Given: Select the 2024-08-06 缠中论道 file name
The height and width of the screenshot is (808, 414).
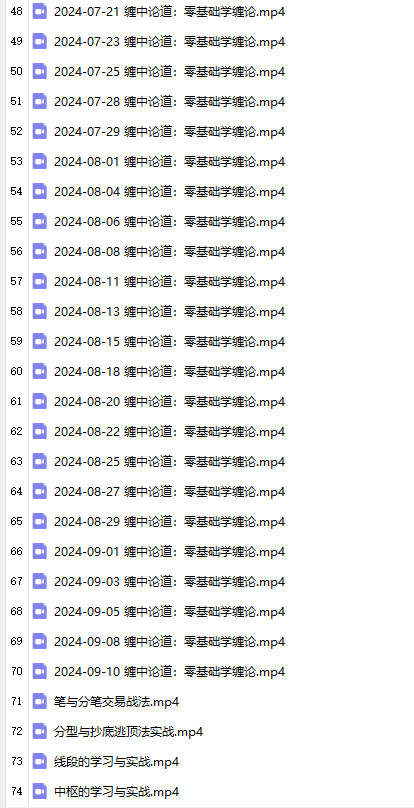Looking at the screenshot, I should pos(170,222).
